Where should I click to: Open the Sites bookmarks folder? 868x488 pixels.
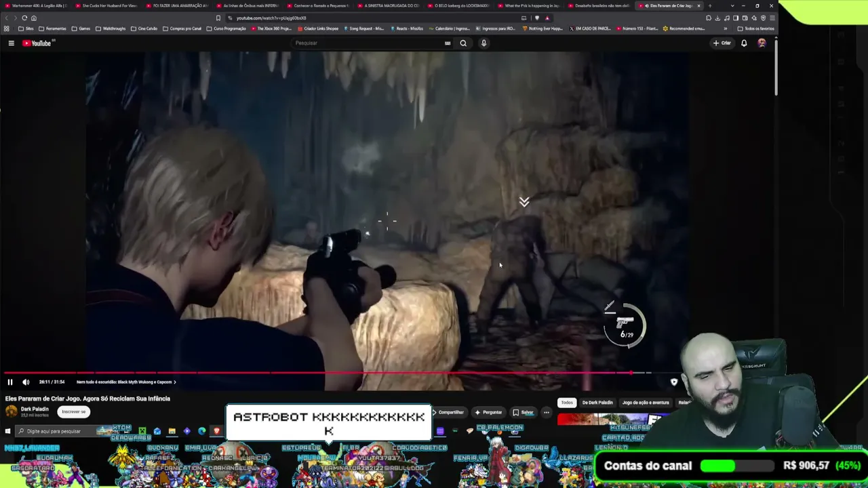(26, 28)
